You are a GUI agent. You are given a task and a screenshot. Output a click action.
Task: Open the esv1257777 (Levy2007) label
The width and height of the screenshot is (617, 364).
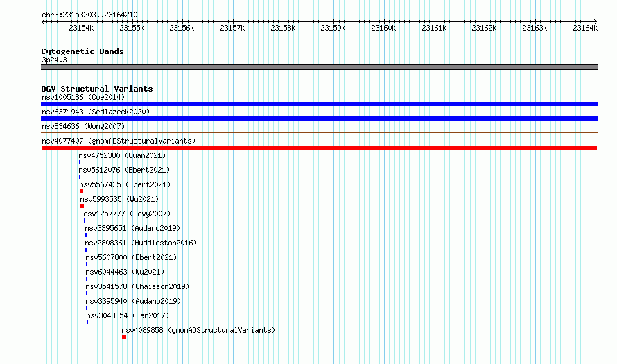[x=127, y=214]
